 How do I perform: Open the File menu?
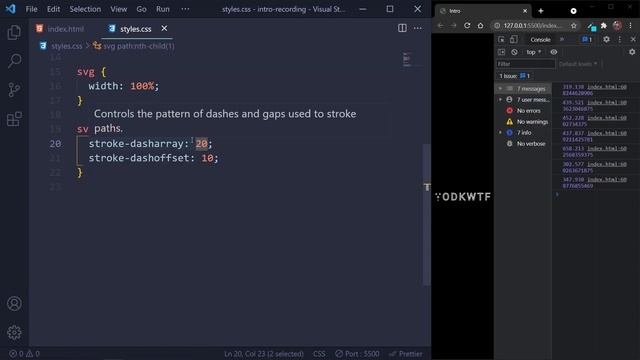pyautogui.click(x=31, y=9)
